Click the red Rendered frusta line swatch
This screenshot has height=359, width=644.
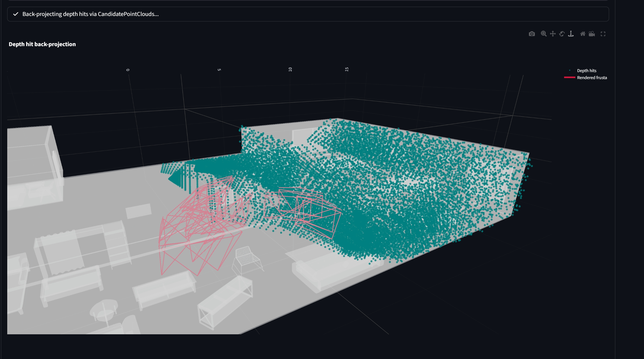[570, 78]
